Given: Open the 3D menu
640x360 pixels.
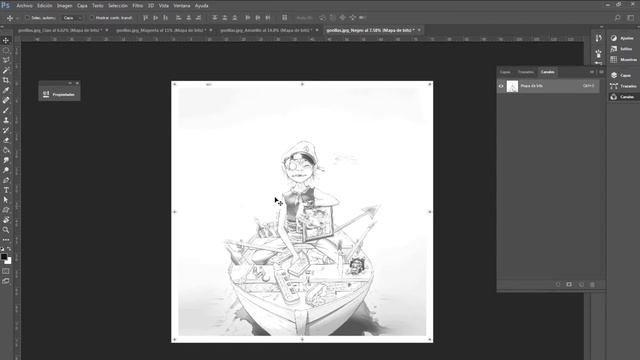Looking at the screenshot, I should coord(151,6).
